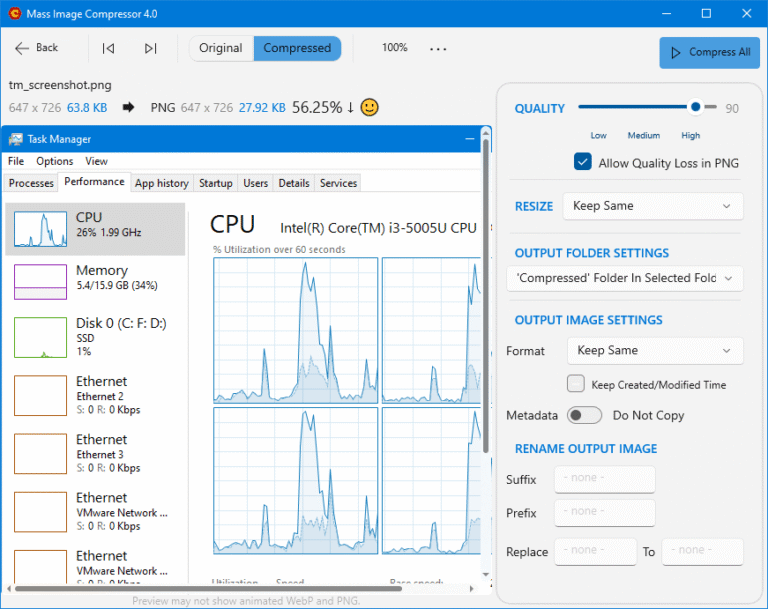Click the 100% zoom level
Screen dimensions: 768x609
pyautogui.click(x=394, y=48)
